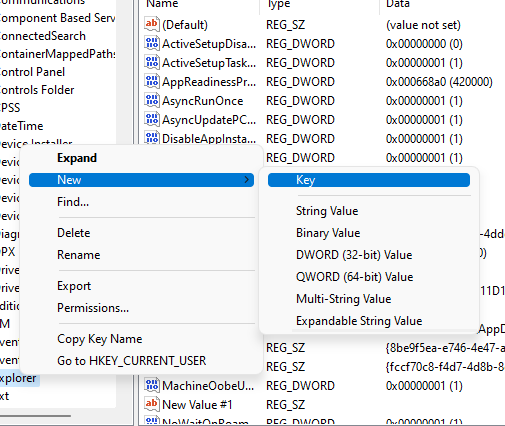Image resolution: width=505 pixels, height=426 pixels.
Task: Click the (value not set) data cell
Action: coord(423,25)
